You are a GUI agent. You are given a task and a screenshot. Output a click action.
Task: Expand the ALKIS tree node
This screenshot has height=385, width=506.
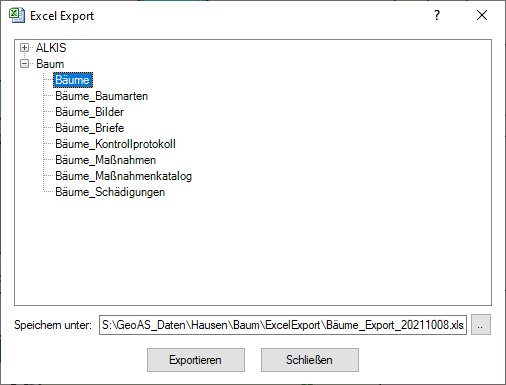point(24,48)
